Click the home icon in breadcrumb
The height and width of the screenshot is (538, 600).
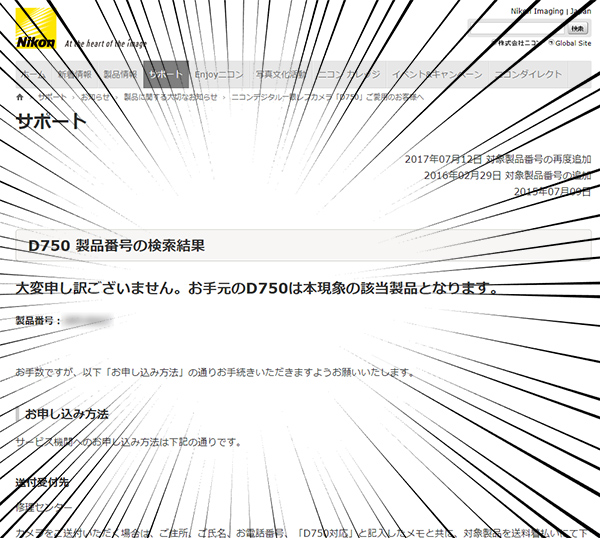tap(20, 97)
